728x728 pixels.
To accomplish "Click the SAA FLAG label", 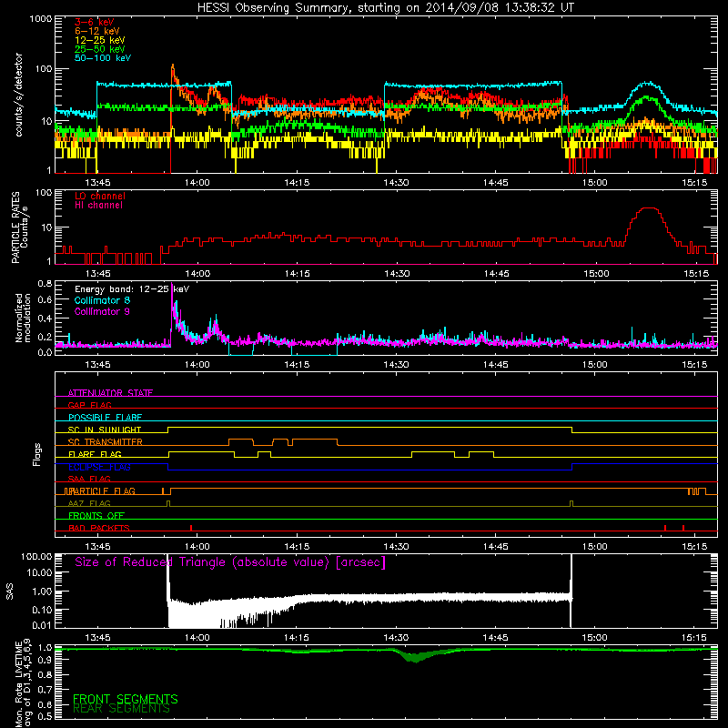I will [x=89, y=479].
